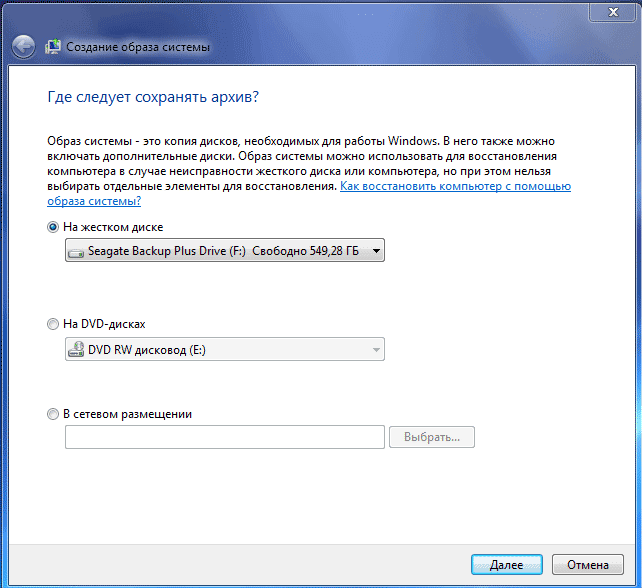The image size is (642, 588).
Task: Click the system image wizard icon in title
Action: 54,47
